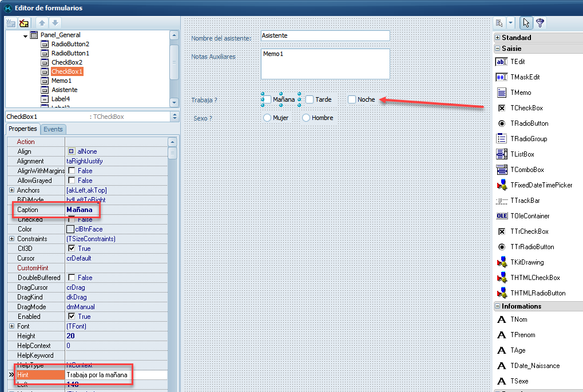This screenshot has height=392, width=583.
Task: Click the Nombre del asistente input field
Action: pyautogui.click(x=324, y=35)
